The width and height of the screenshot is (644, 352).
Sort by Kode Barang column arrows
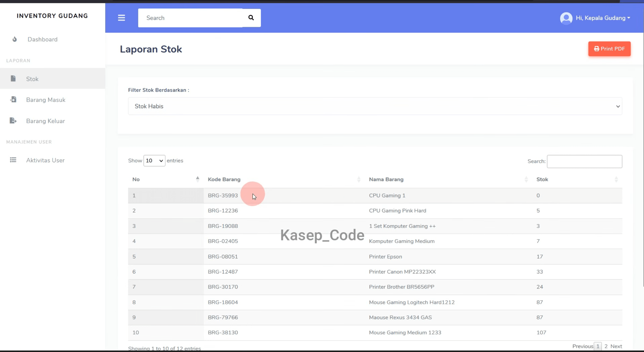tap(359, 179)
